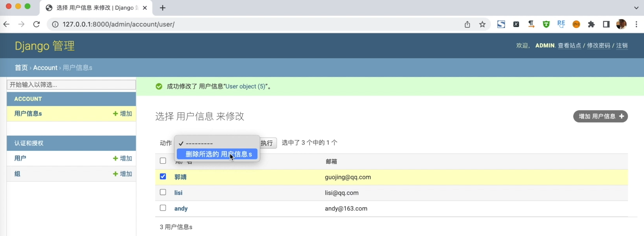
Task: Add 组 via sidebar 增加 link
Action: (x=122, y=174)
